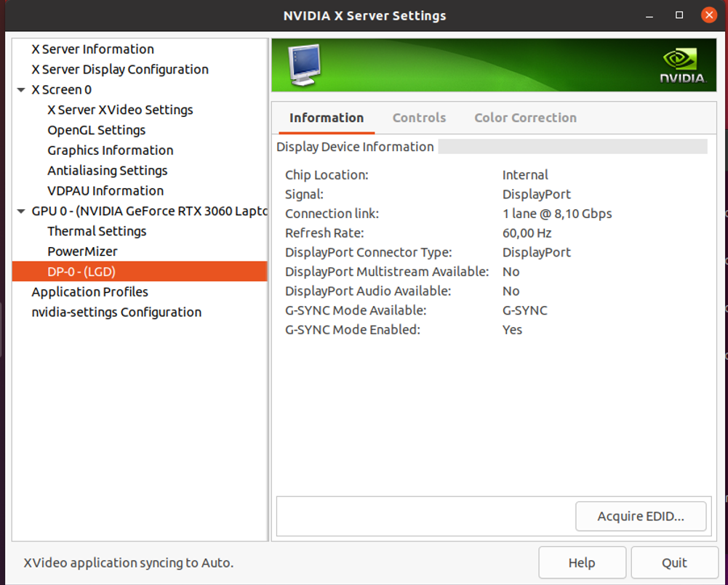This screenshot has width=728, height=585.
Task: Click the Display Device Information heading
Action: tap(355, 147)
